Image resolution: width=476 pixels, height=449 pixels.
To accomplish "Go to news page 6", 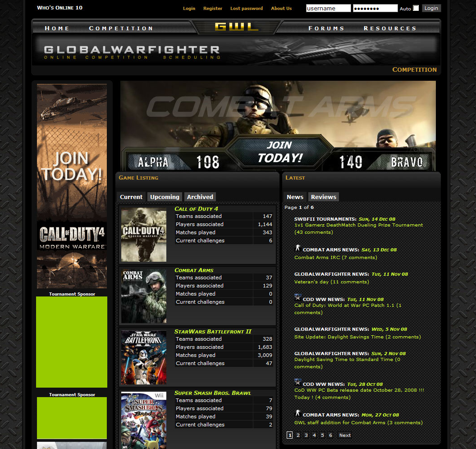I will [x=331, y=435].
